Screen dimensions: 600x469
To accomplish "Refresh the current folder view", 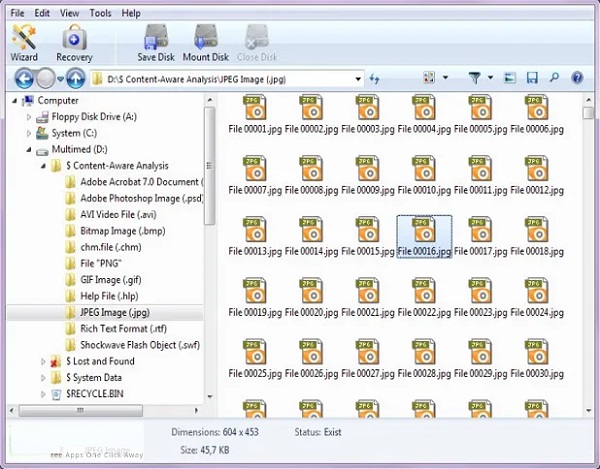I will (374, 79).
